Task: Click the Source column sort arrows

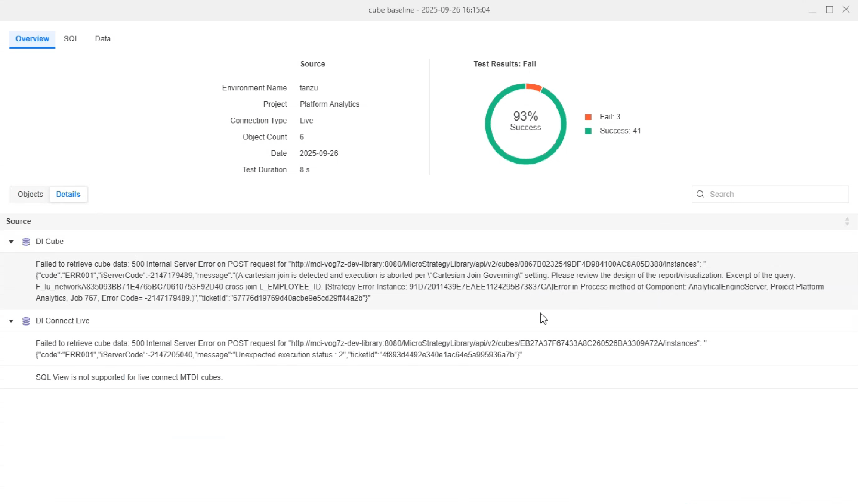Action: coord(847,221)
